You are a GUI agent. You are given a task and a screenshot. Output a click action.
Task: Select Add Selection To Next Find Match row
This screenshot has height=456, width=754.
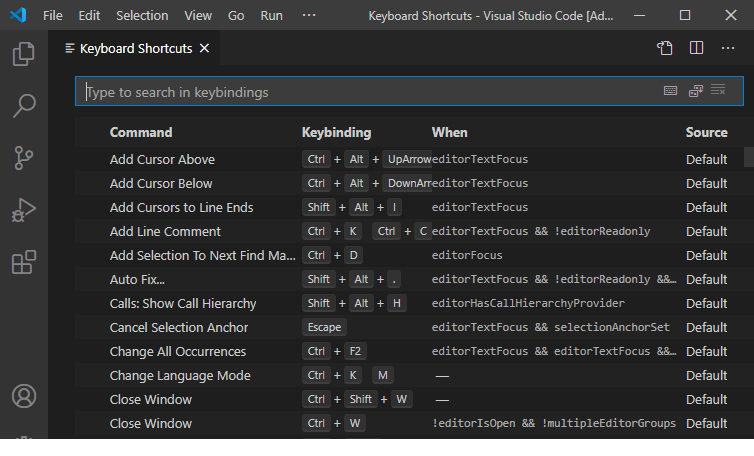pyautogui.click(x=409, y=255)
